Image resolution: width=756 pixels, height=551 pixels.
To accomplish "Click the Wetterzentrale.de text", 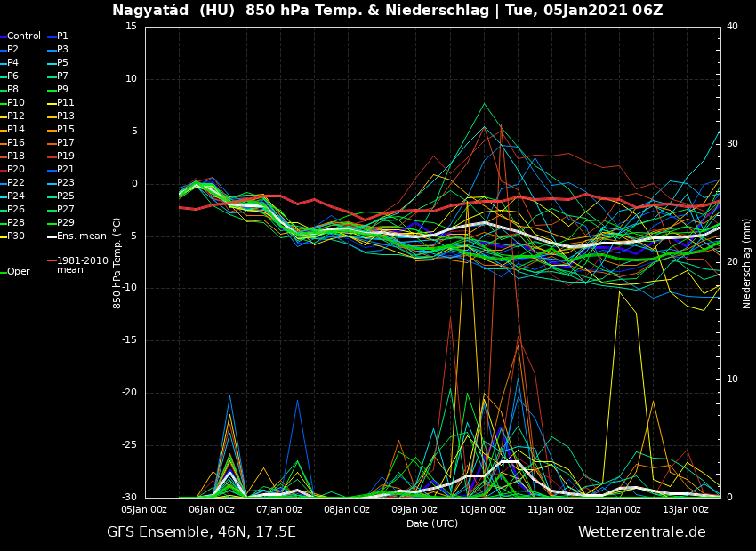I will click(x=641, y=532).
